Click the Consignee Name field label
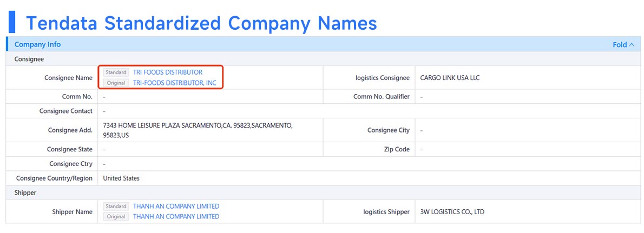This screenshot has height=233, width=644. click(x=69, y=77)
